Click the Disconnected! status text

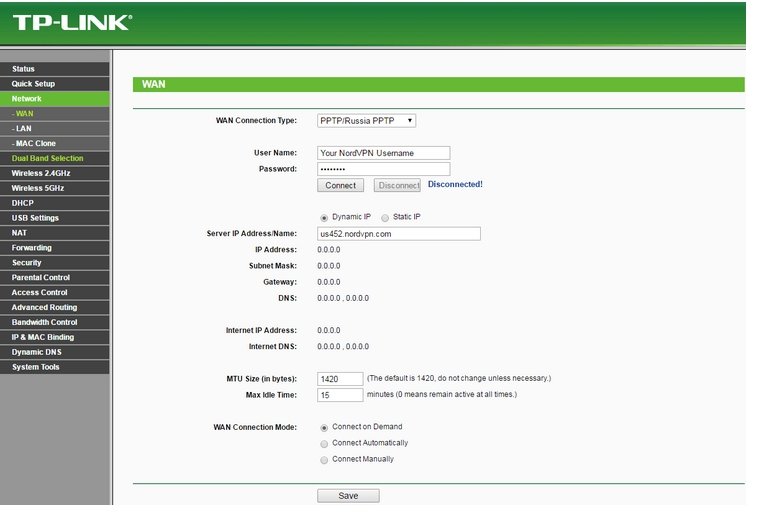pos(455,184)
